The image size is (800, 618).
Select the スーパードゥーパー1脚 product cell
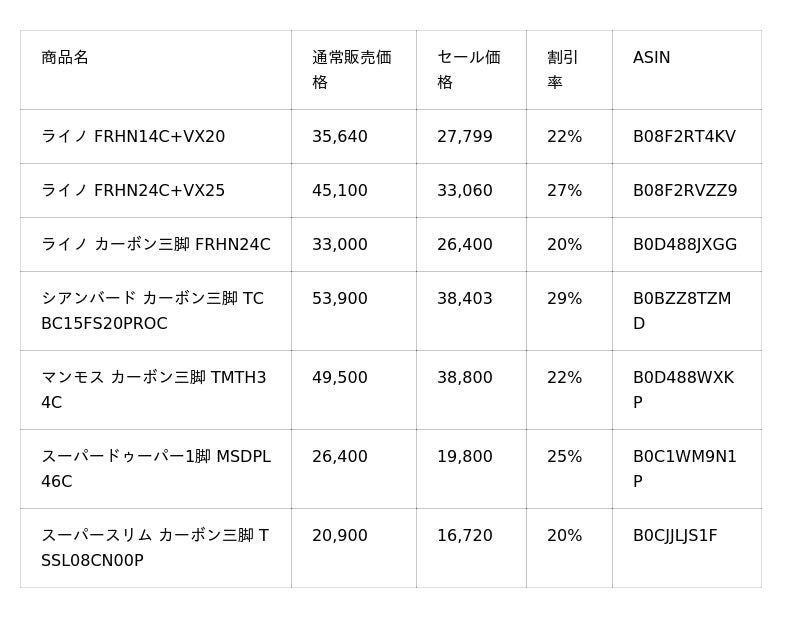(155, 469)
